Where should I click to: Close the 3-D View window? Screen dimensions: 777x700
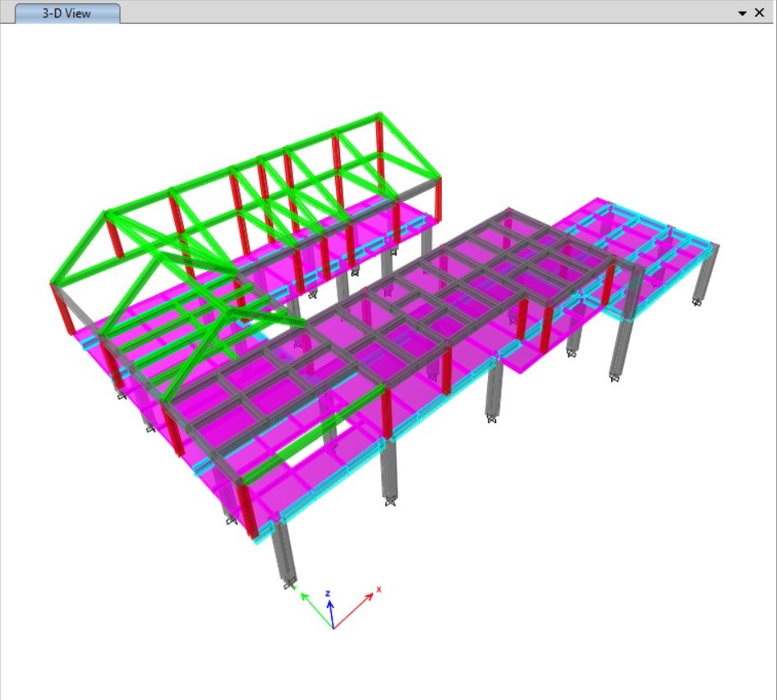click(759, 13)
